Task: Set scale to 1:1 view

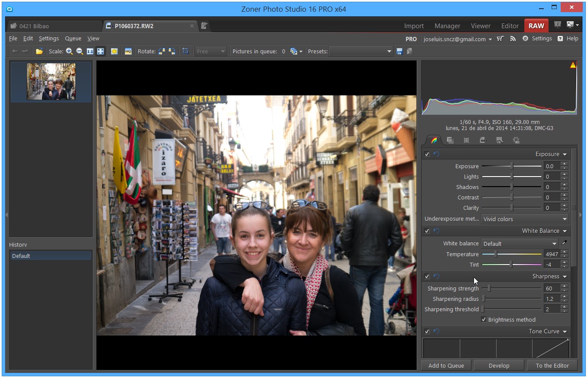Action: (x=90, y=51)
